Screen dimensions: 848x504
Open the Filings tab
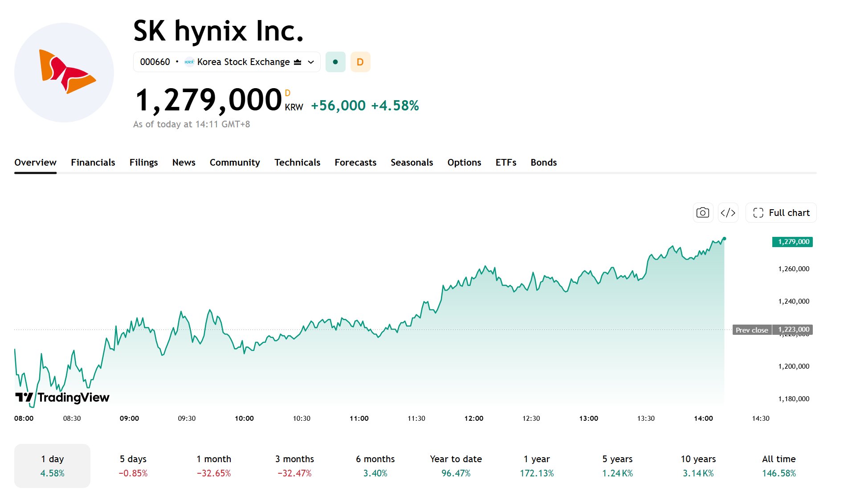pyautogui.click(x=144, y=163)
